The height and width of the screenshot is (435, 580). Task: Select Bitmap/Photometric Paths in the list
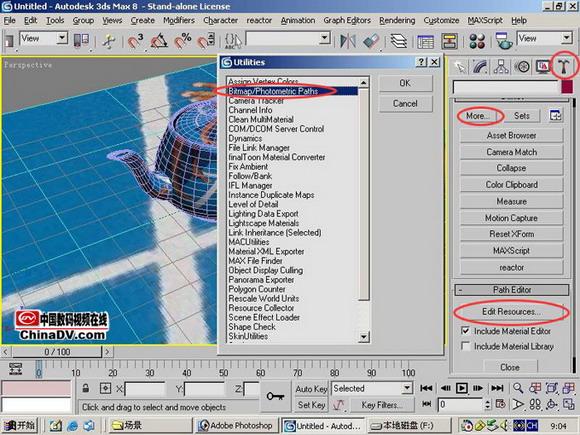tap(292, 91)
